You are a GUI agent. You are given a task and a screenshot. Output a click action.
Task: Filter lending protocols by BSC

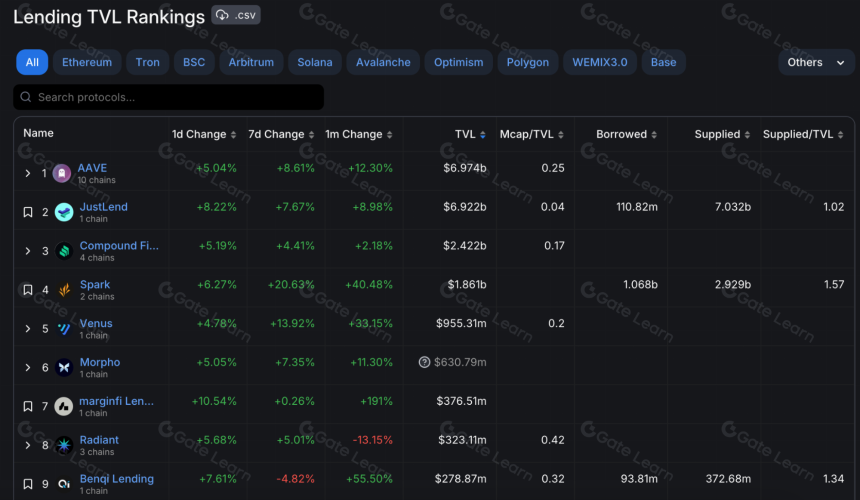click(194, 62)
